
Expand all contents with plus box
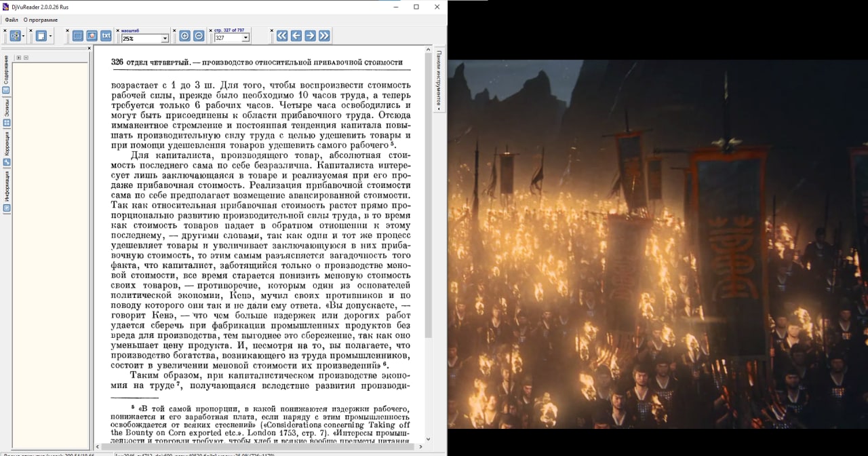pos(19,58)
